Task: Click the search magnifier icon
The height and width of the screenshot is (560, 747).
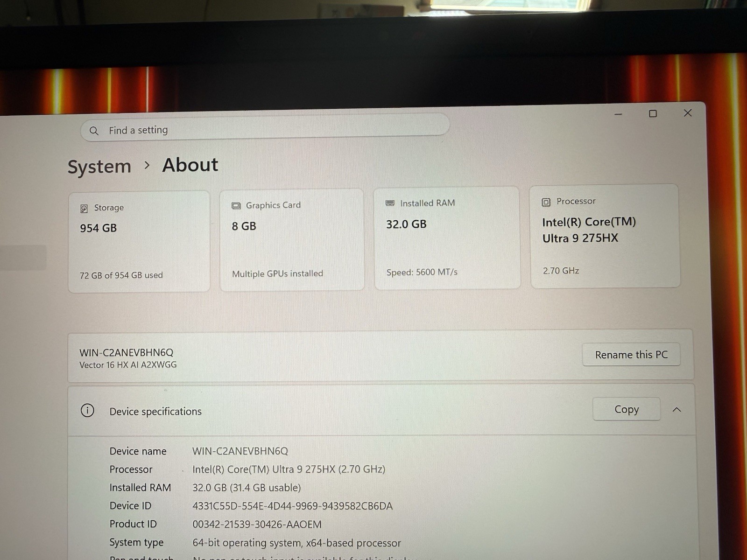Action: pos(94,131)
